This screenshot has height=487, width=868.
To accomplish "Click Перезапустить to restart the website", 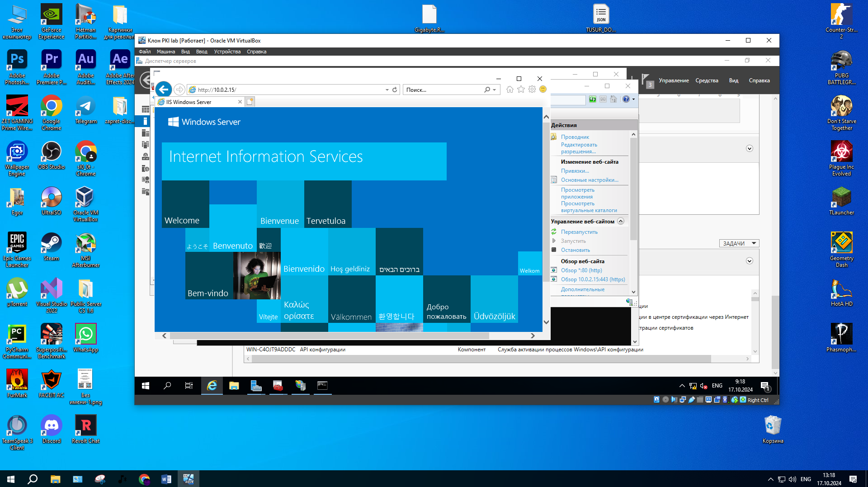I will point(579,232).
